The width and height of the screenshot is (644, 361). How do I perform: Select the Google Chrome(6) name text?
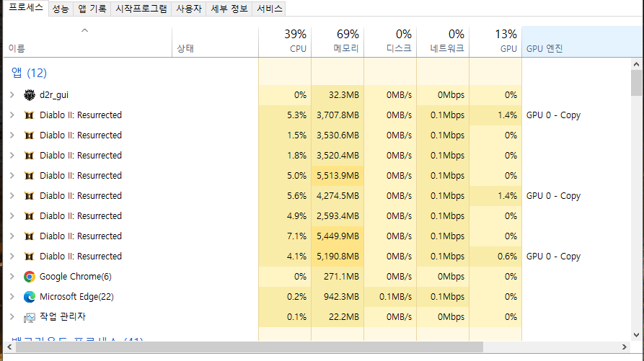[x=76, y=277]
